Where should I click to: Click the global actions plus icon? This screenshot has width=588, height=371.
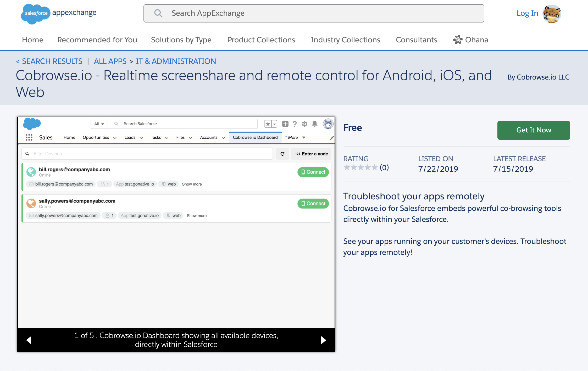point(285,124)
